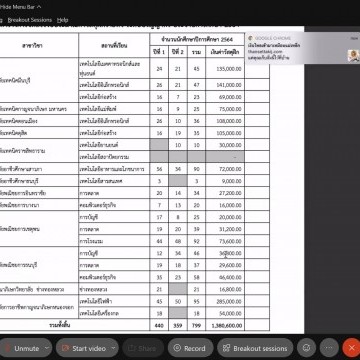Open Breakout sessions from bottom controls

255,348
